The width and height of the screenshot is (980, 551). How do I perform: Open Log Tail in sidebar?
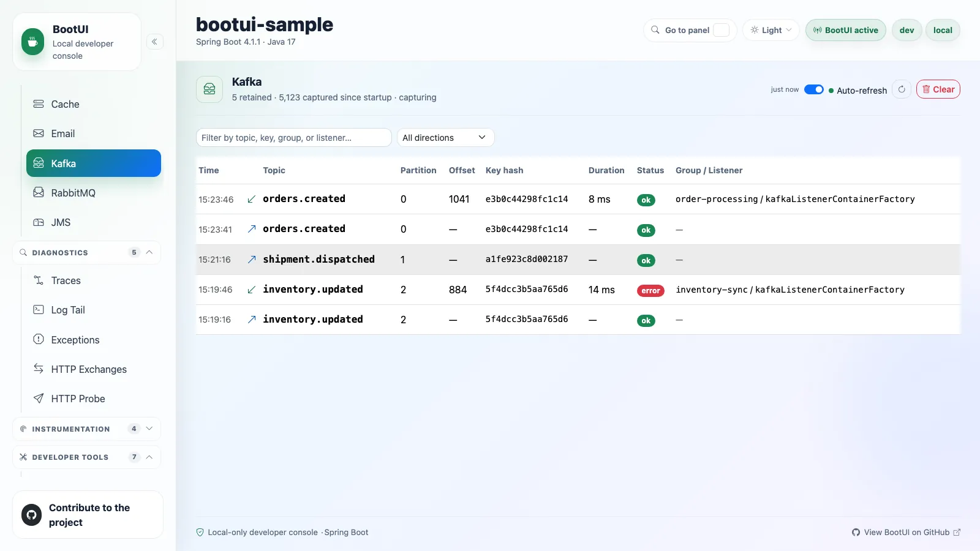pos(94,310)
